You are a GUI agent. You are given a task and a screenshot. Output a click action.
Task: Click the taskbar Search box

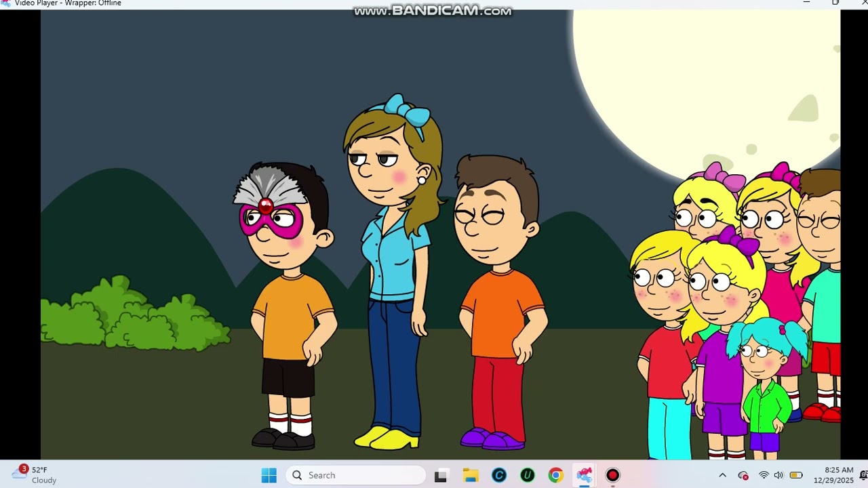click(355, 475)
